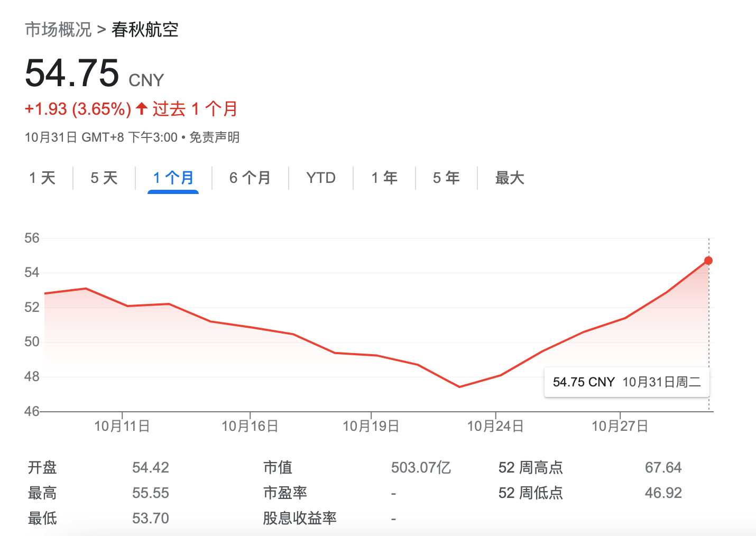This screenshot has height=536, width=756.
Task: Switch to the 5 年 tab
Action: point(446,178)
